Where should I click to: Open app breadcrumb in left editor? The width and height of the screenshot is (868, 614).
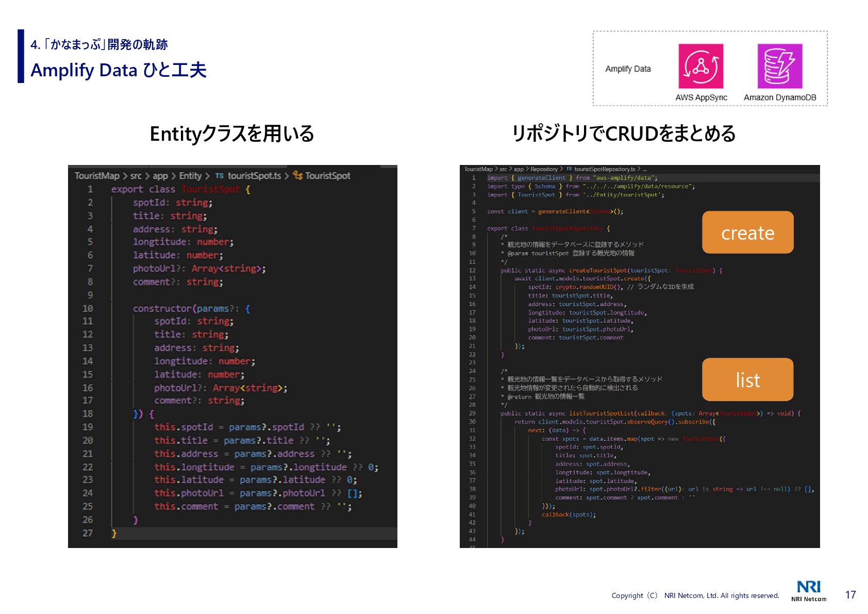pyautogui.click(x=160, y=176)
